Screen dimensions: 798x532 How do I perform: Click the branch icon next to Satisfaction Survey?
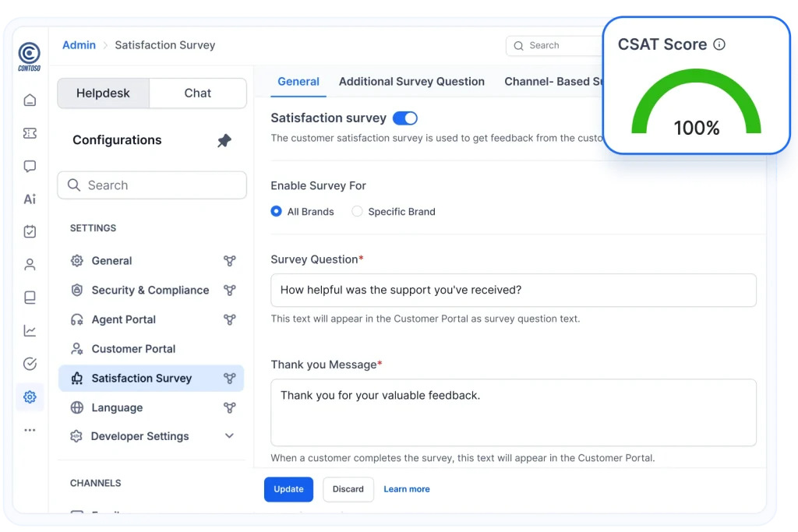(230, 379)
